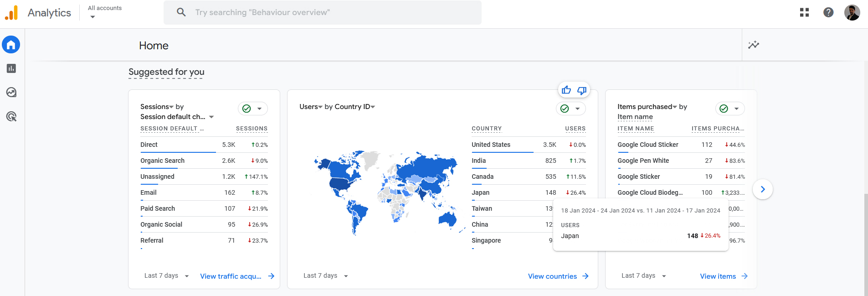
Task: Click the Suggested for you heading
Action: (x=166, y=72)
